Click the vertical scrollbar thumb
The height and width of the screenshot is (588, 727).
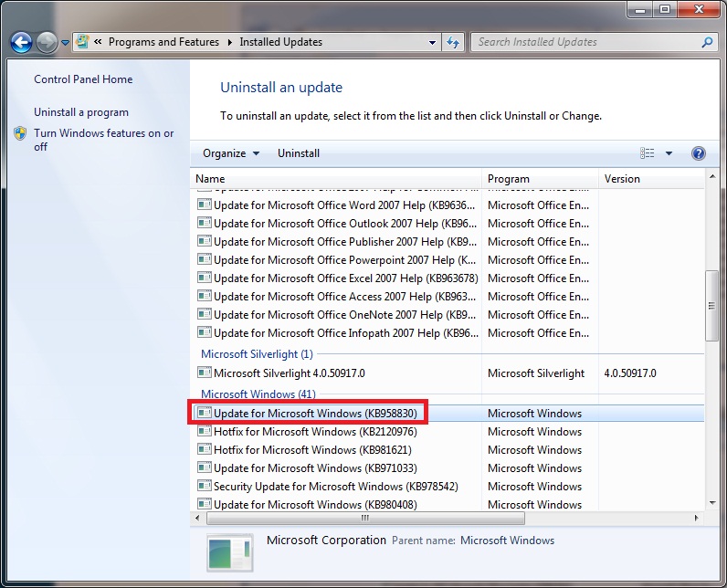pos(711,306)
